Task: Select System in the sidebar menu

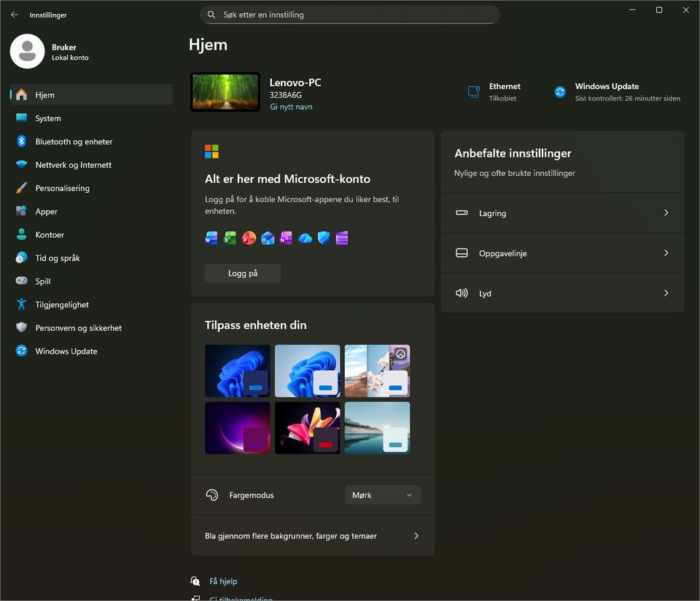Action: [48, 118]
